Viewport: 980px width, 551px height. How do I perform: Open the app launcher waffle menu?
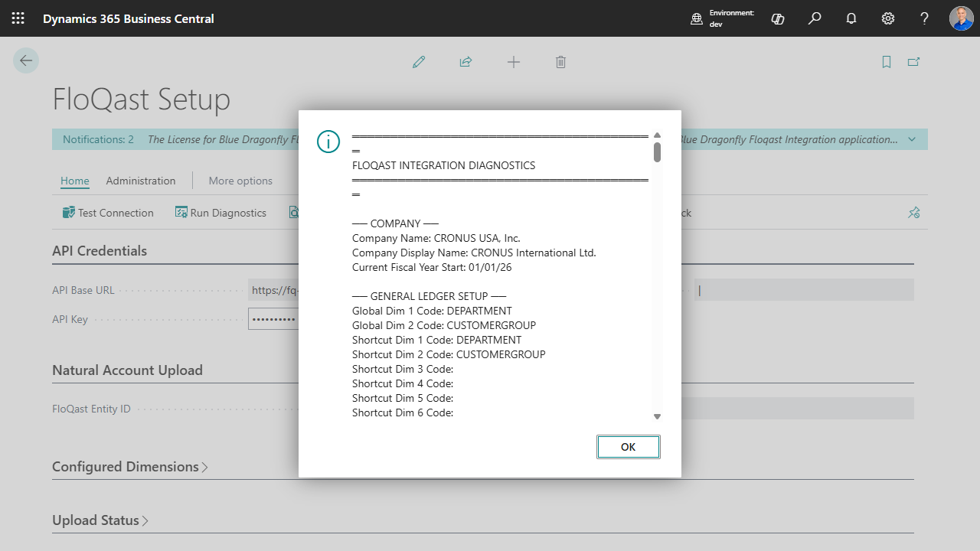[x=18, y=18]
